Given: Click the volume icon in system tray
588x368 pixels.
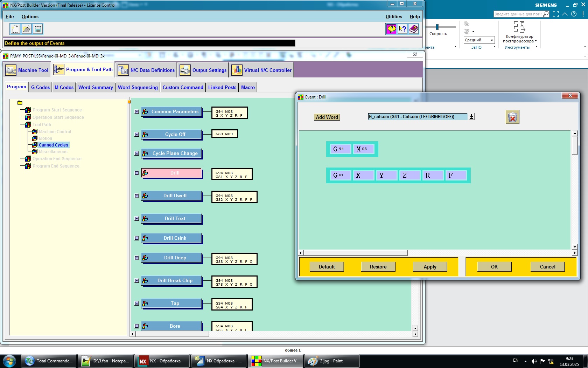Looking at the screenshot, I should [x=534, y=361].
